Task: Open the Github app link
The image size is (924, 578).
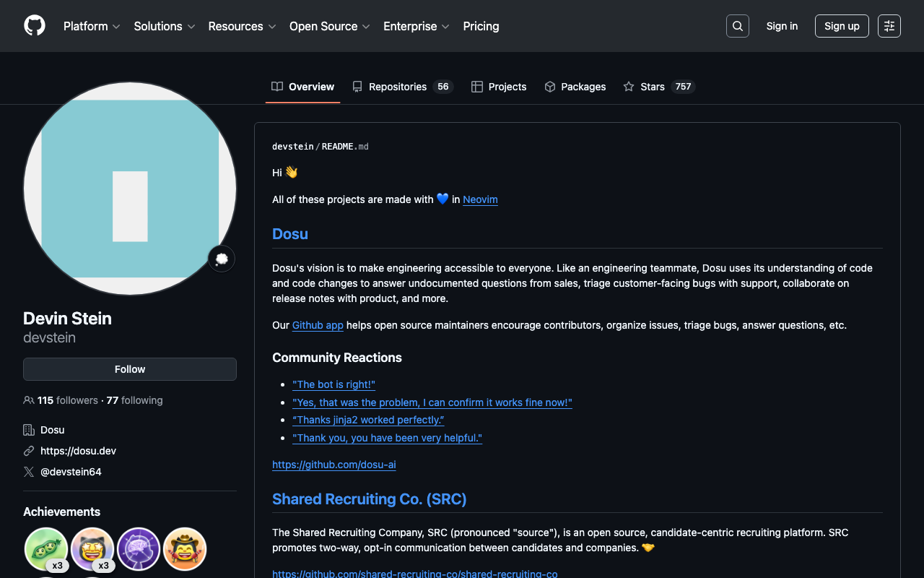Action: 318,325
